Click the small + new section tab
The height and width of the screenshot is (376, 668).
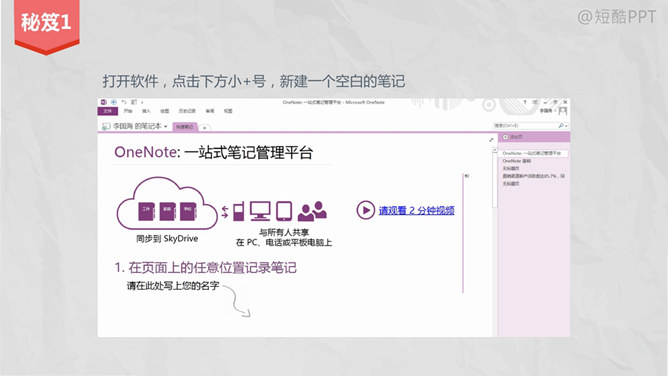pos(204,127)
